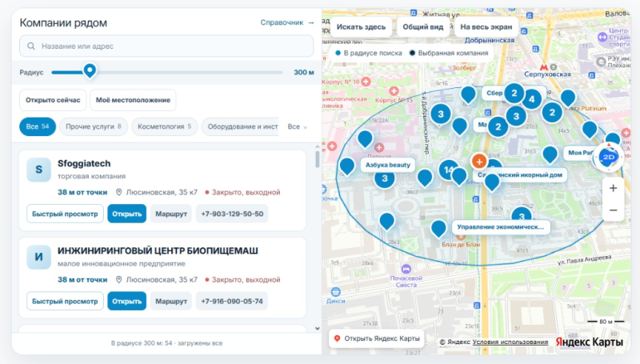The width and height of the screenshot is (640, 364).
Task: Click Общий вид map button
Action: click(x=423, y=27)
